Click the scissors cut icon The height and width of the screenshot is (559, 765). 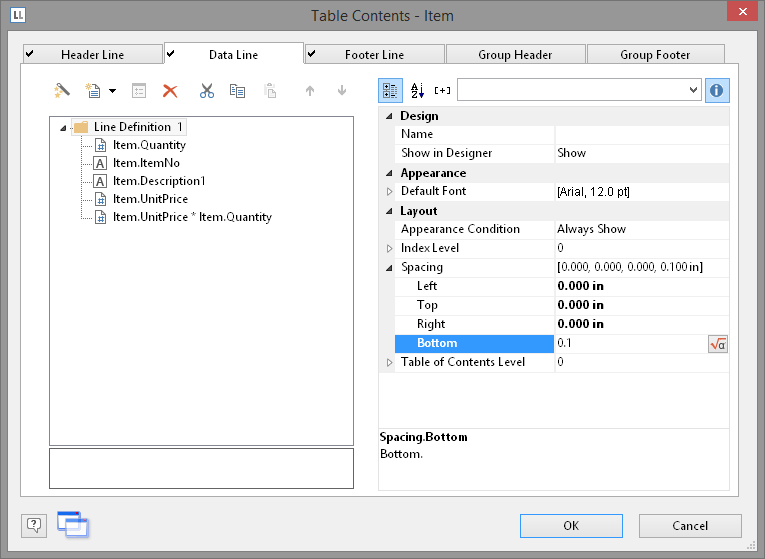pyautogui.click(x=206, y=91)
